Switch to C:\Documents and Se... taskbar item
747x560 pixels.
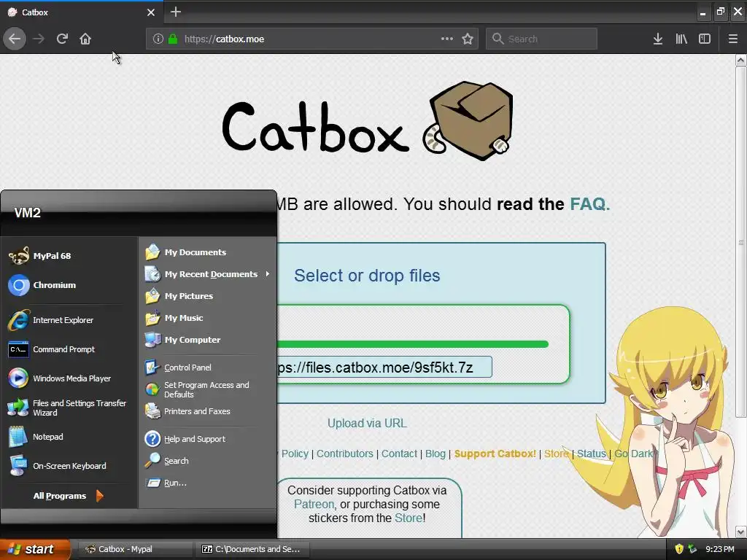pyautogui.click(x=252, y=549)
